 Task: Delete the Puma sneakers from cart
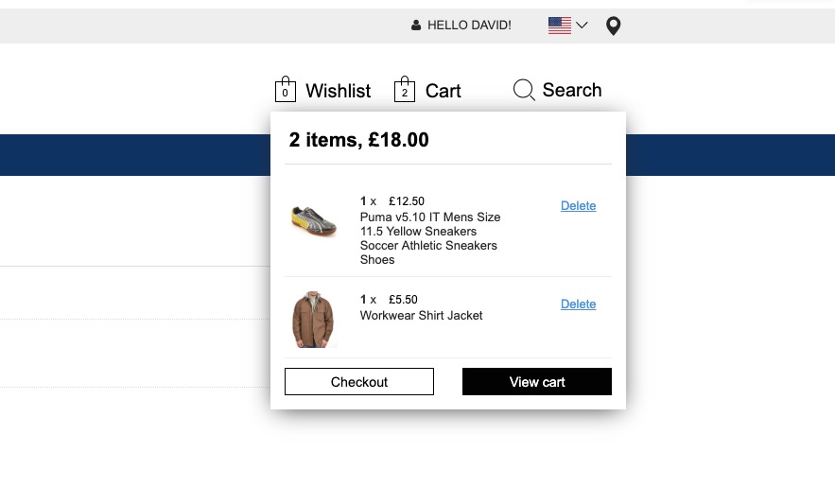(x=578, y=206)
